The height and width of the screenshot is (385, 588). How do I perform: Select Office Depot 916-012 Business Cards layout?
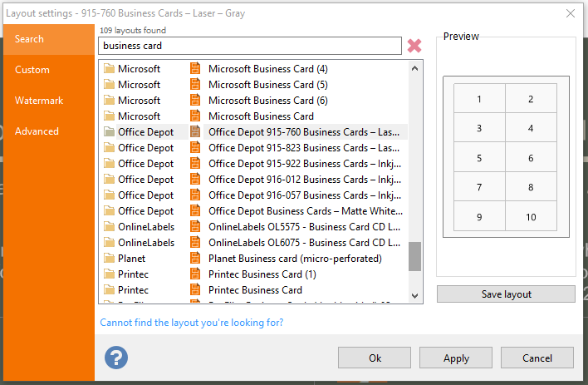click(305, 180)
